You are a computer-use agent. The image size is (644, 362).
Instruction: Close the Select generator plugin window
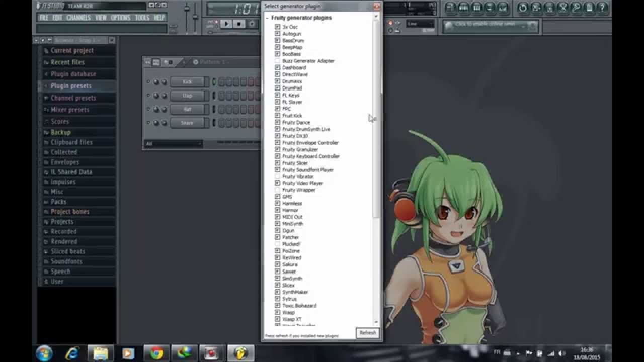point(377,7)
